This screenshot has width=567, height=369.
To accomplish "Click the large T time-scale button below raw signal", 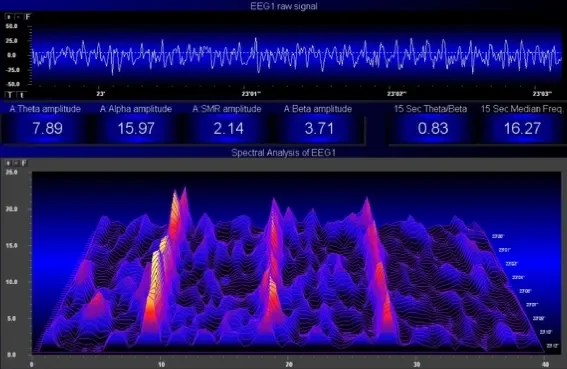I will point(10,95).
